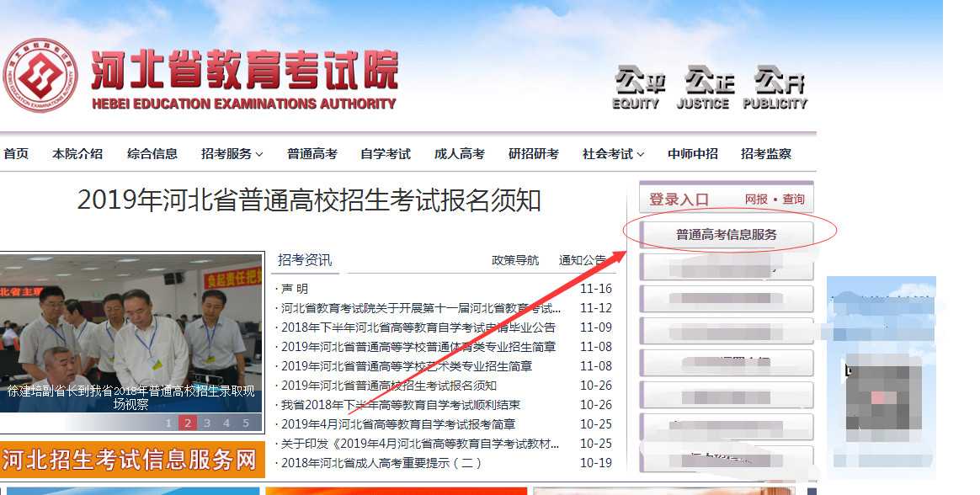Expand the 社会考试 dropdown menu

[613, 154]
